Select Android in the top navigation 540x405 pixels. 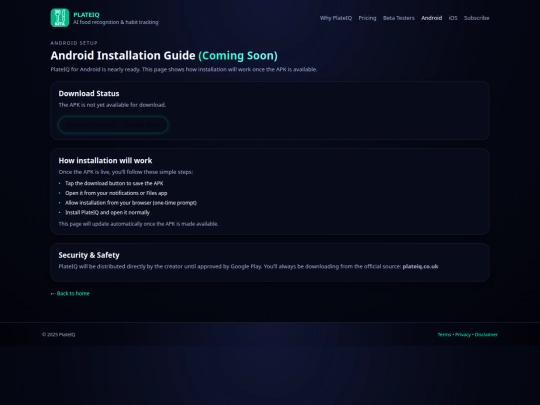(x=432, y=18)
